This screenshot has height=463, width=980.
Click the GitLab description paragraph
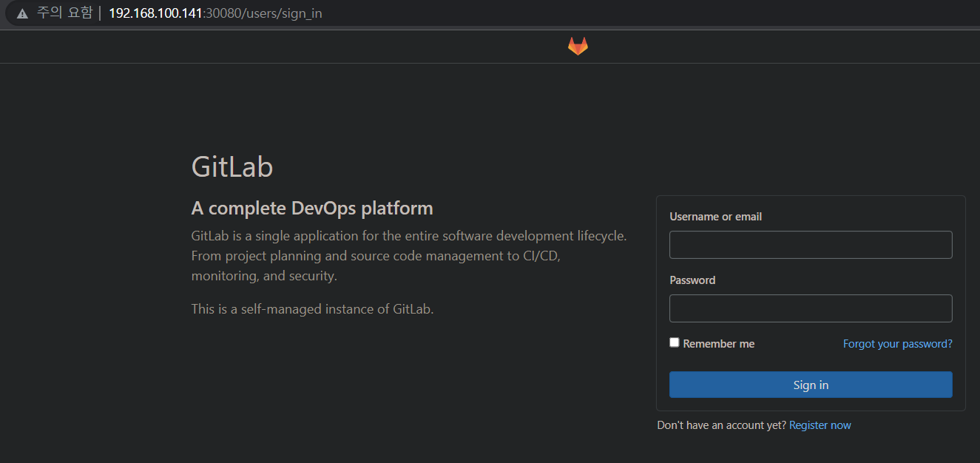pyautogui.click(x=408, y=256)
